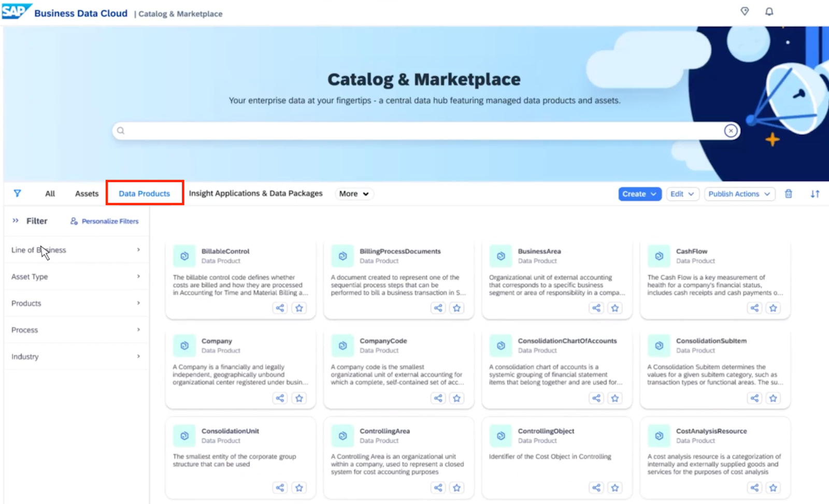The width and height of the screenshot is (829, 504).
Task: Open the notifications bell
Action: pyautogui.click(x=769, y=11)
